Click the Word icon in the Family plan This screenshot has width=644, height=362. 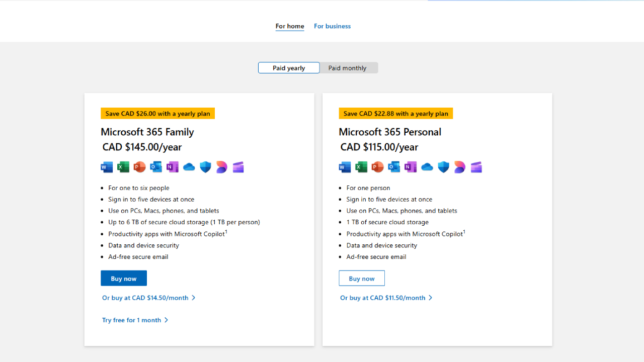(x=107, y=167)
